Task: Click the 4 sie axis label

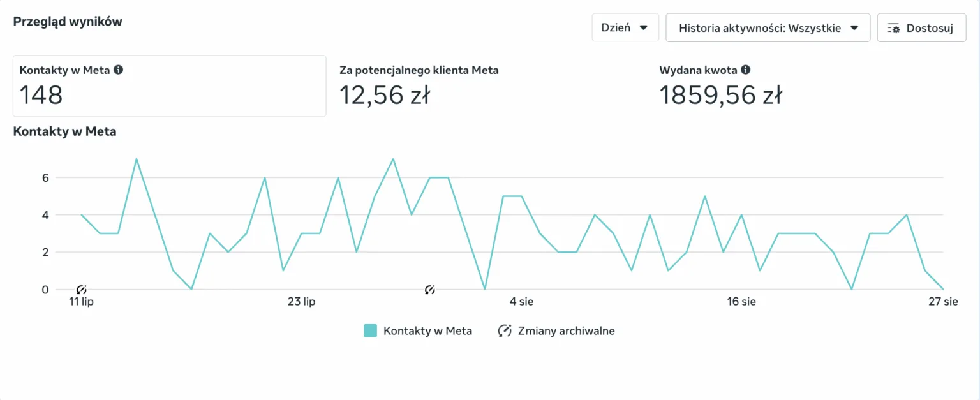Action: tap(521, 302)
